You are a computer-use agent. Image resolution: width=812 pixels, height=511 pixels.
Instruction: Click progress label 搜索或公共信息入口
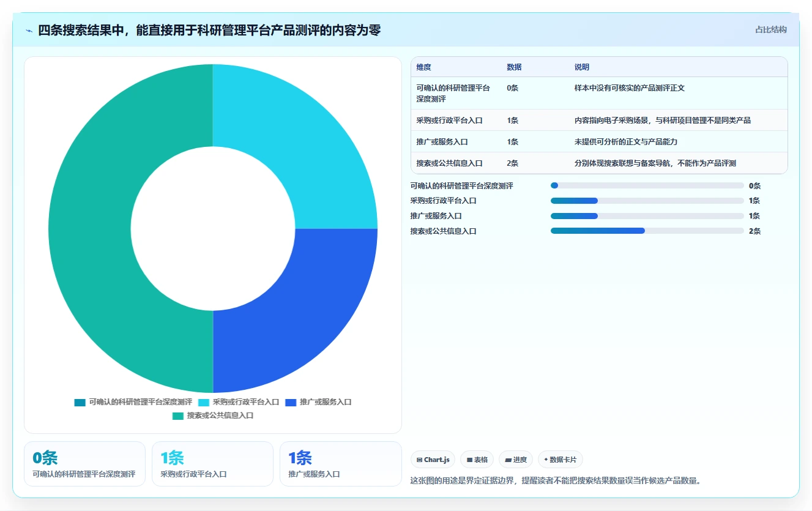click(x=443, y=231)
